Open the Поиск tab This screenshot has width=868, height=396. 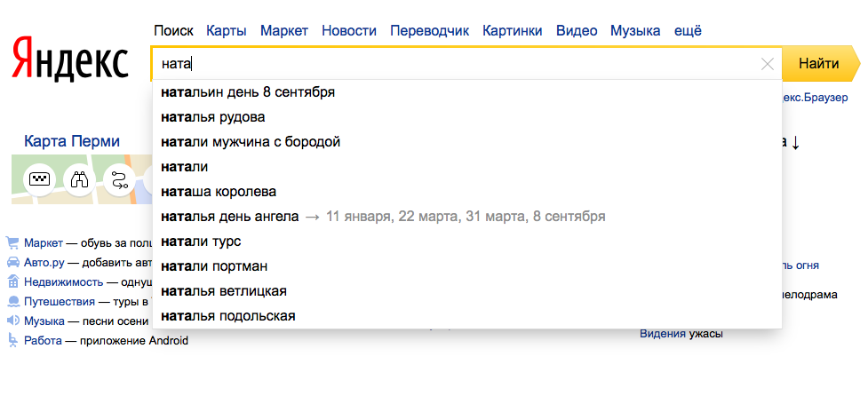click(x=174, y=30)
